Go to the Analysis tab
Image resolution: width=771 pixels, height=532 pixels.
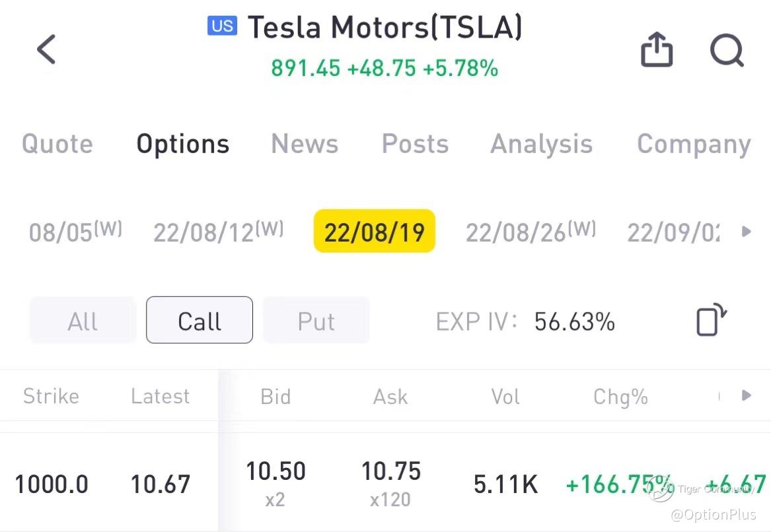click(x=541, y=144)
